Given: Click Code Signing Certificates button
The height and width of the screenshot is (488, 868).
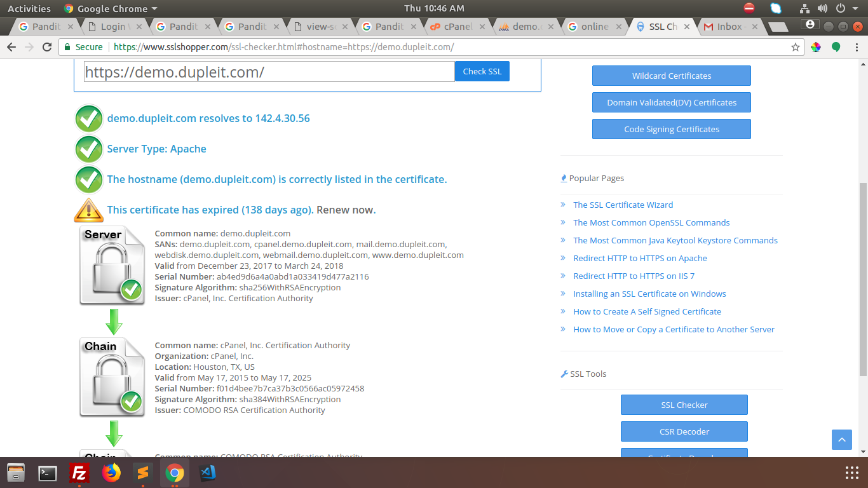Looking at the screenshot, I should [672, 129].
